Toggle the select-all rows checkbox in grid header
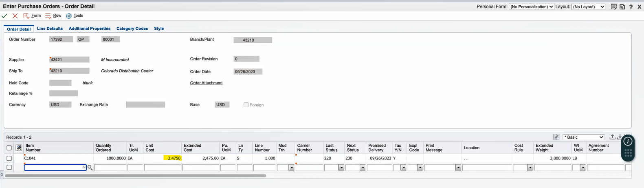Screen dimensions: 644x188 coord(9,148)
